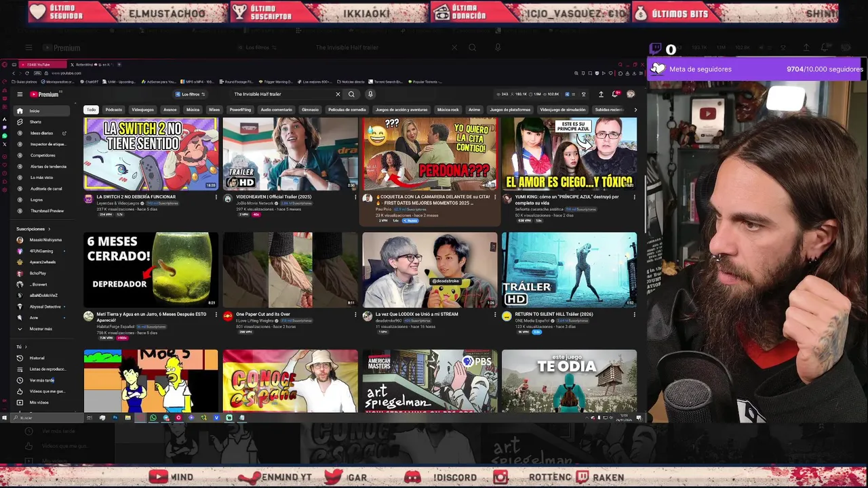This screenshot has width=868, height=488.
Task: Open options menu for VIDEOHEAVEN trailer video
Action: (x=355, y=197)
